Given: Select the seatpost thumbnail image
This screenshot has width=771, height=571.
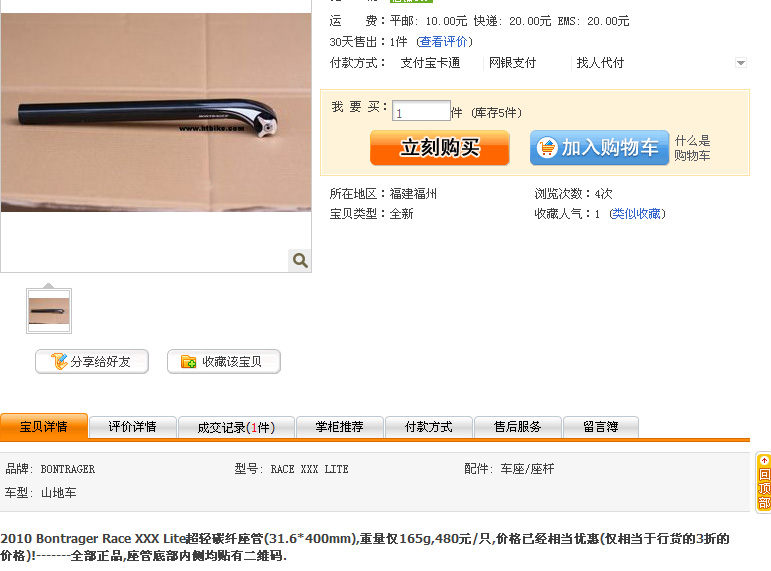Looking at the screenshot, I should (49, 311).
